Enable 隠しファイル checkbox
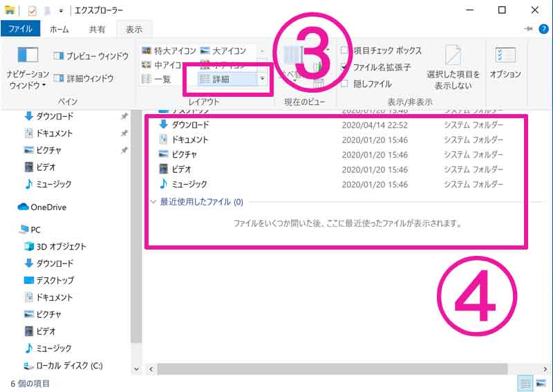553x392 pixels. [344, 84]
